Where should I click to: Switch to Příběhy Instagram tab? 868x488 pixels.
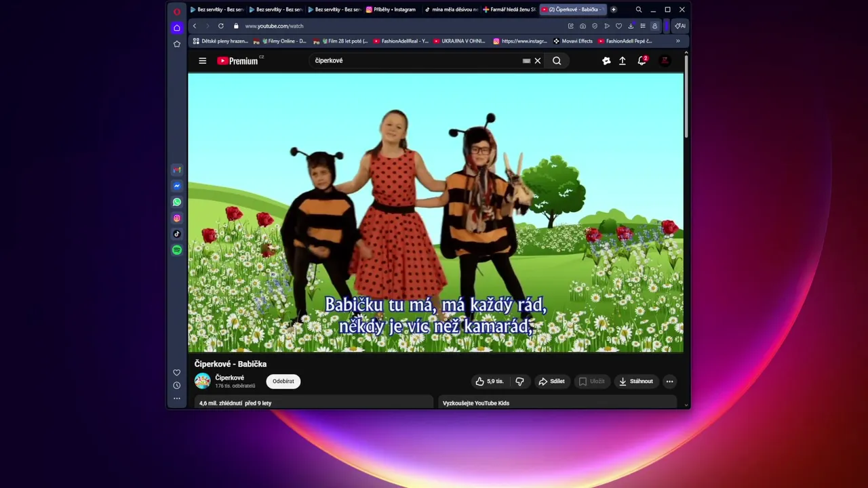391,9
